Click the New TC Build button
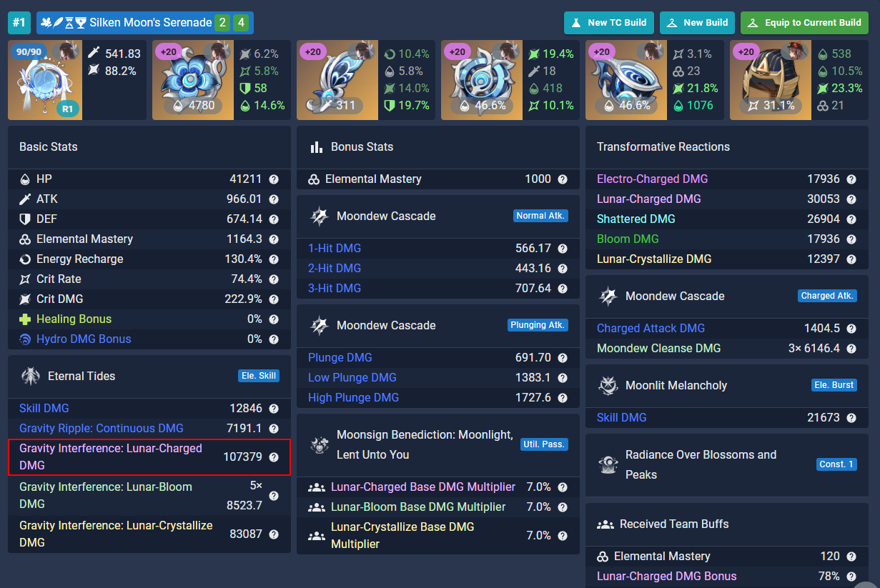 609,23
